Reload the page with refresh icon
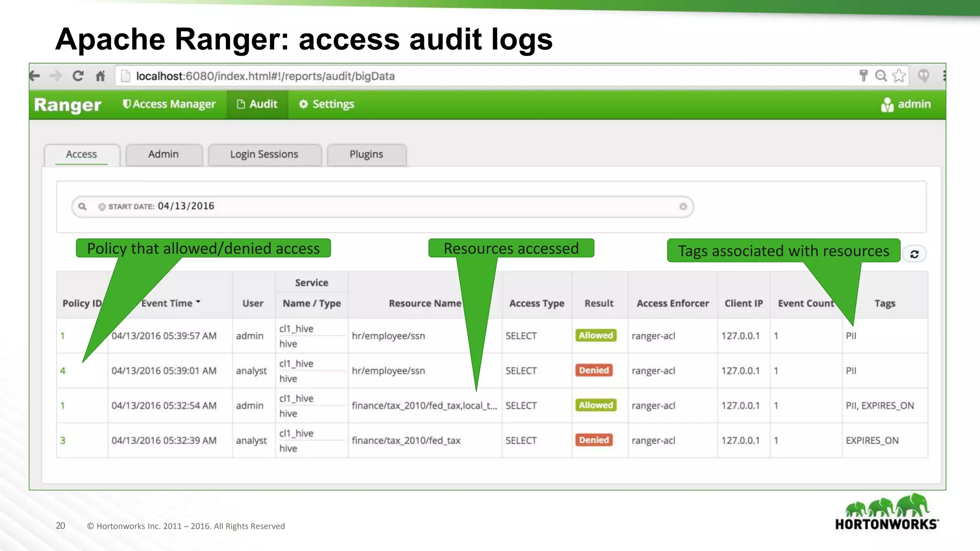 [78, 76]
